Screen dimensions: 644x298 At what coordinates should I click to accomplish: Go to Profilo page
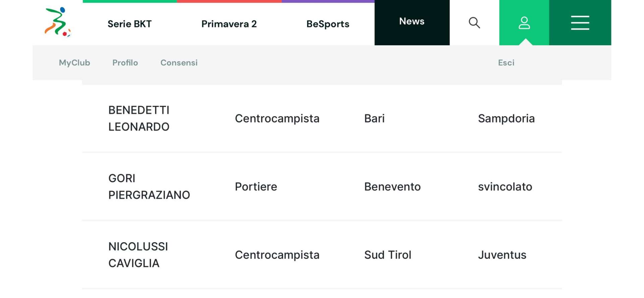coord(125,63)
